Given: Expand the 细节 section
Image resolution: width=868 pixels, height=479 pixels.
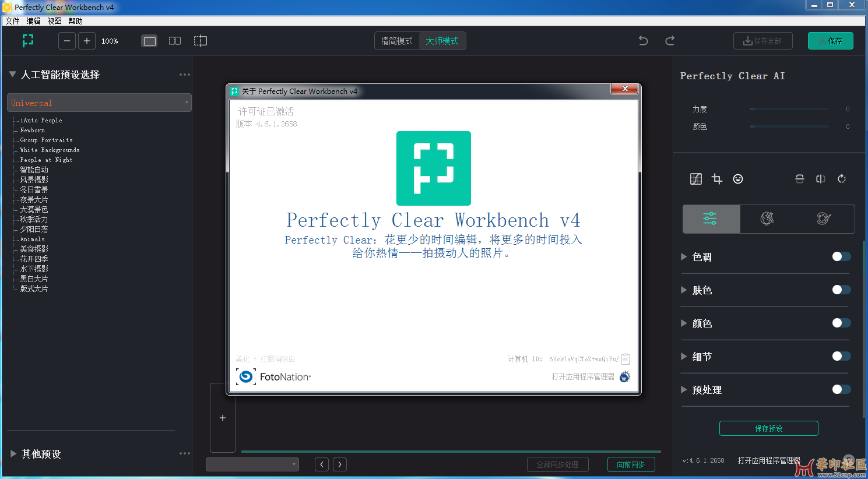Looking at the screenshot, I should (684, 357).
